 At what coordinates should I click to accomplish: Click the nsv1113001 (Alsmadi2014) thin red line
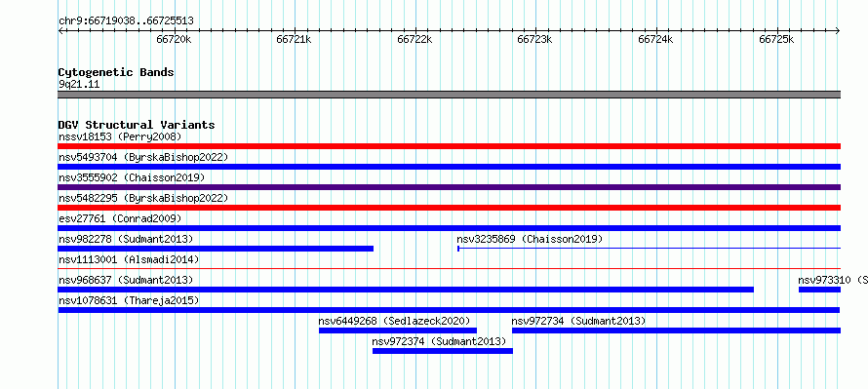click(x=449, y=269)
